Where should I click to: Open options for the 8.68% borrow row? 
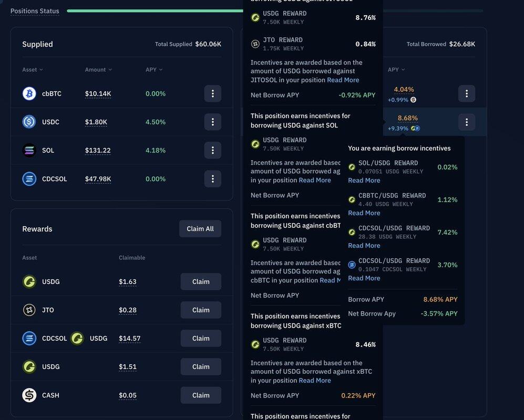click(466, 122)
